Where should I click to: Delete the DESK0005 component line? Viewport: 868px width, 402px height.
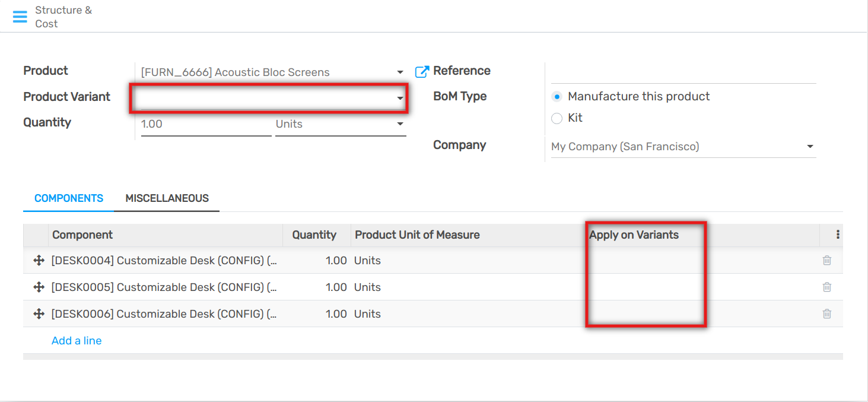[826, 287]
